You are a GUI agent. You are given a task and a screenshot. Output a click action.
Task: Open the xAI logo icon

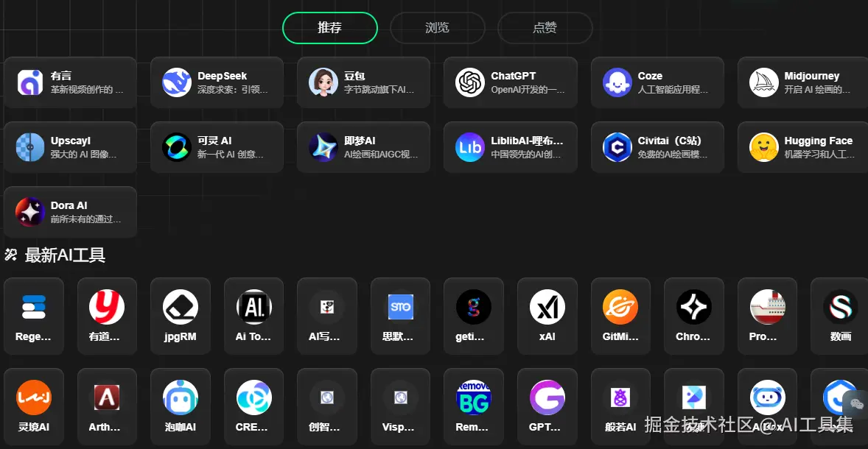[x=547, y=307]
